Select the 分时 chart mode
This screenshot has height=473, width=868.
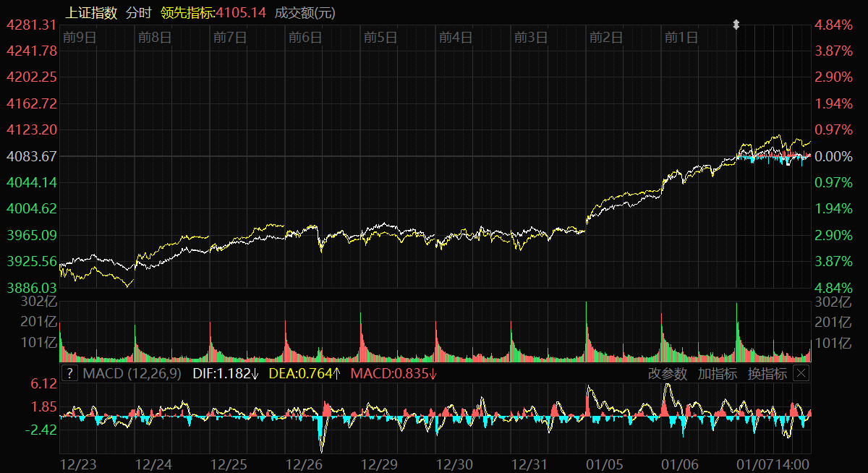(x=139, y=13)
